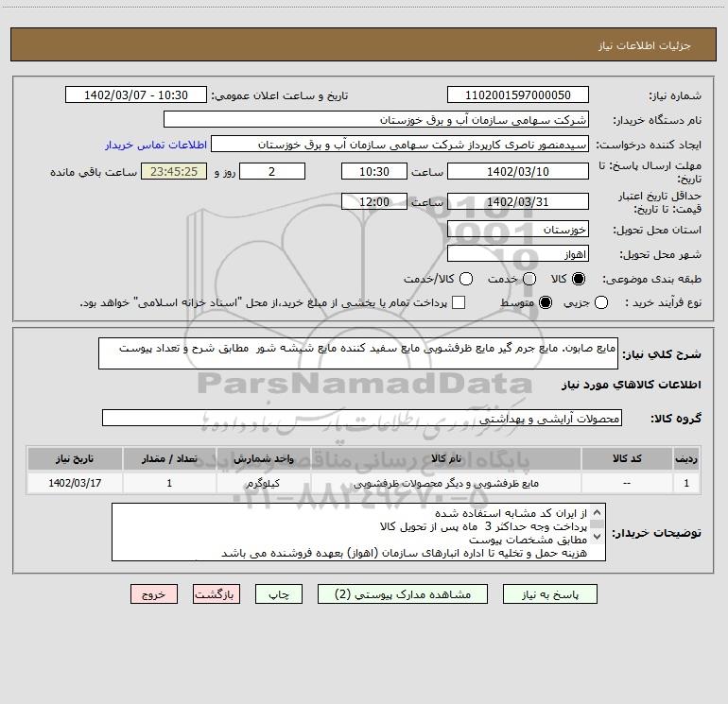Click the تاریخ نیاز column header
This screenshot has height=704, width=728.
[x=75, y=458]
